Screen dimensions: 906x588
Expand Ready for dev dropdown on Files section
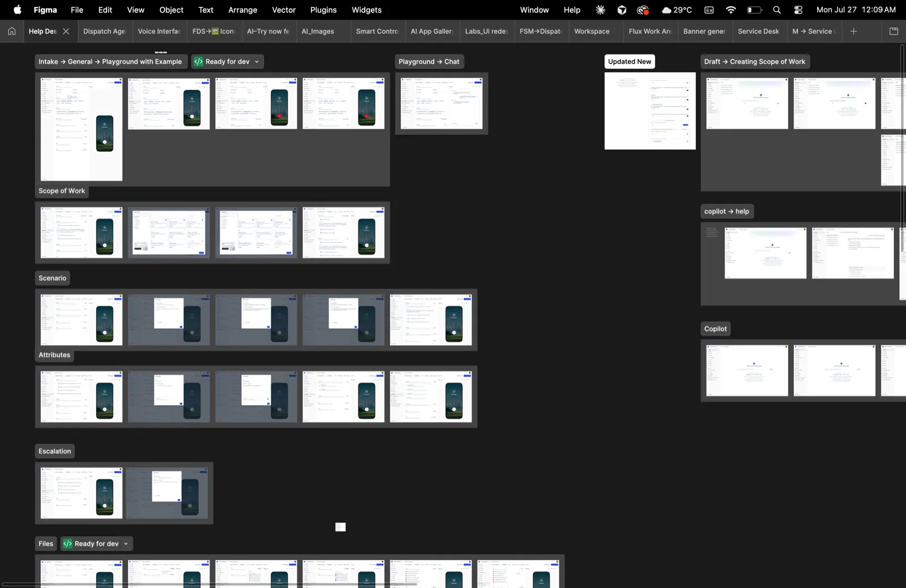[x=126, y=544]
